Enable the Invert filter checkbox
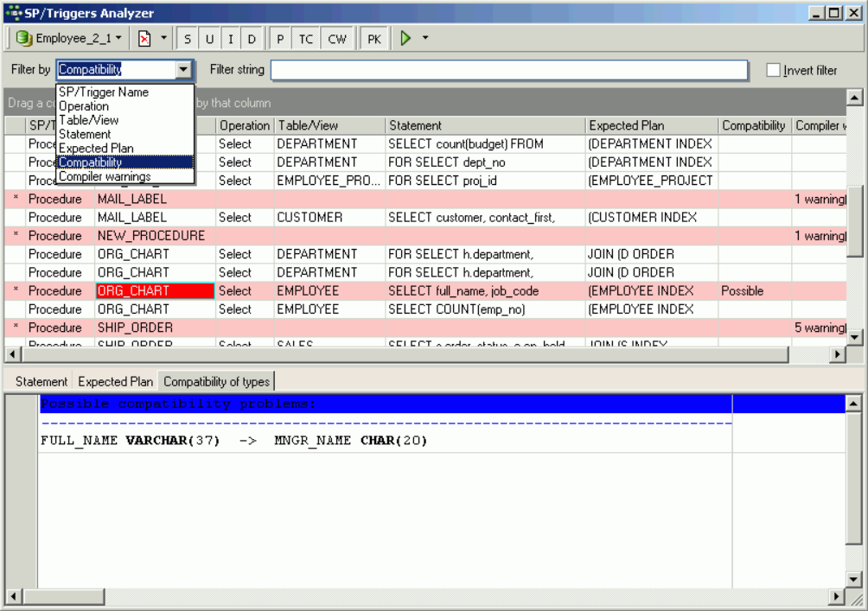Viewport: 868px width, 611px height. pos(774,71)
